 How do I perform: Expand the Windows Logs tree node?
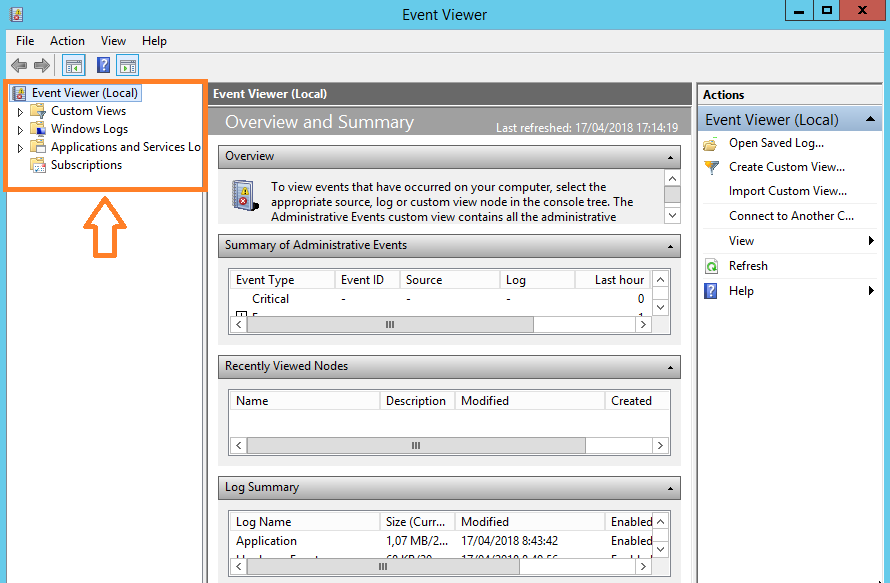coord(19,128)
